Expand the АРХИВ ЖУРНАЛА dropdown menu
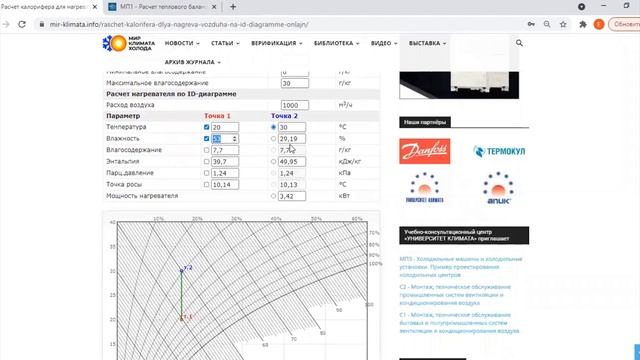 (193, 62)
